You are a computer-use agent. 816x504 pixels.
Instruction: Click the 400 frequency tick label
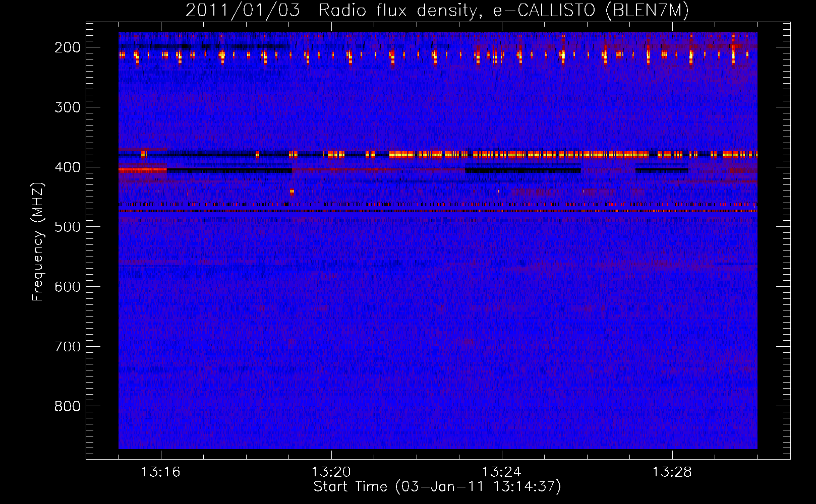pyautogui.click(x=68, y=167)
